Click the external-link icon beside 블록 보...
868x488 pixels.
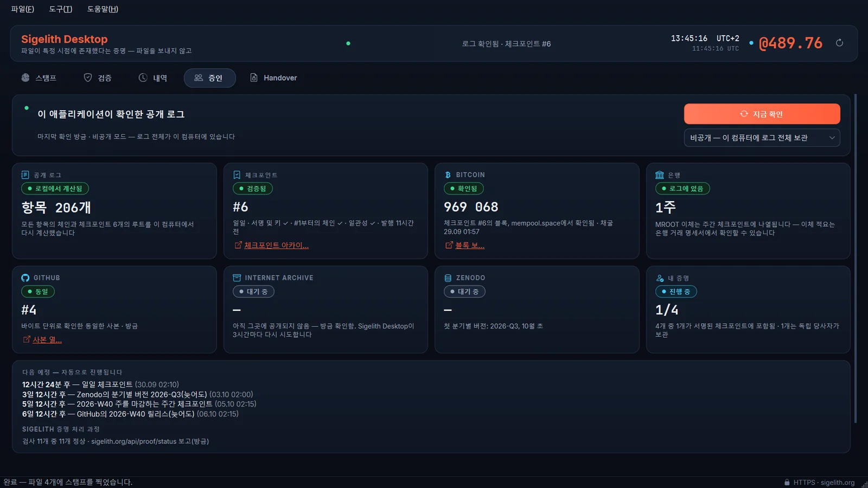click(449, 245)
